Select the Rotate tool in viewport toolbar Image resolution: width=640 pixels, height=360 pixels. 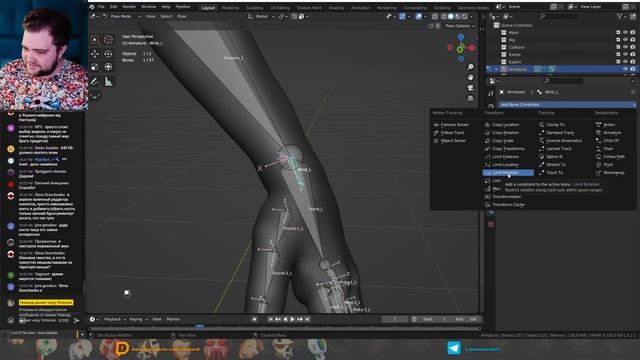click(108, 53)
